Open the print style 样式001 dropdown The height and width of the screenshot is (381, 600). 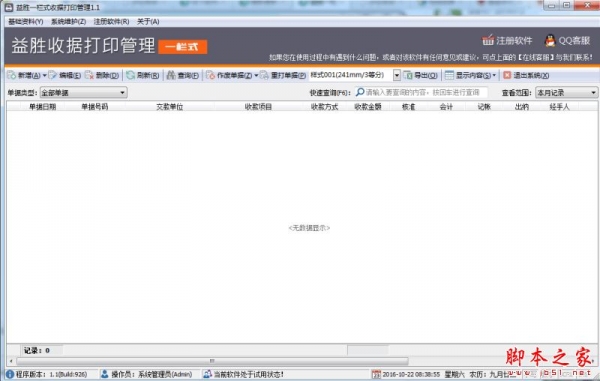pyautogui.click(x=397, y=75)
